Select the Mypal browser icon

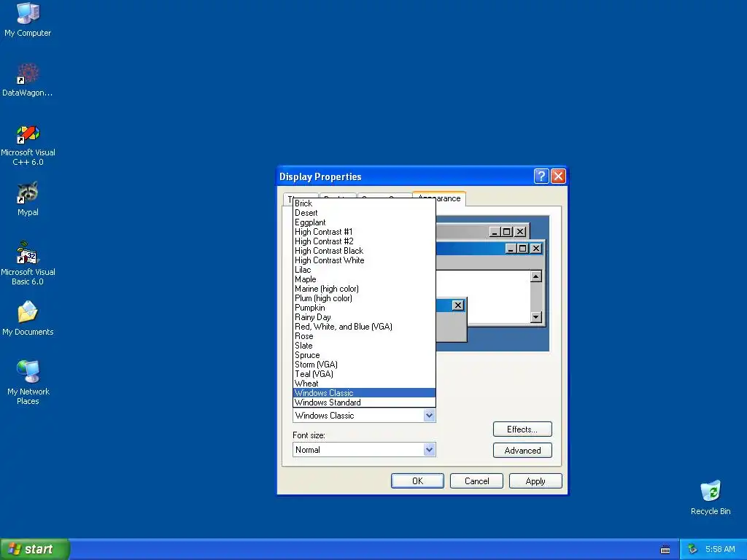[x=28, y=199]
